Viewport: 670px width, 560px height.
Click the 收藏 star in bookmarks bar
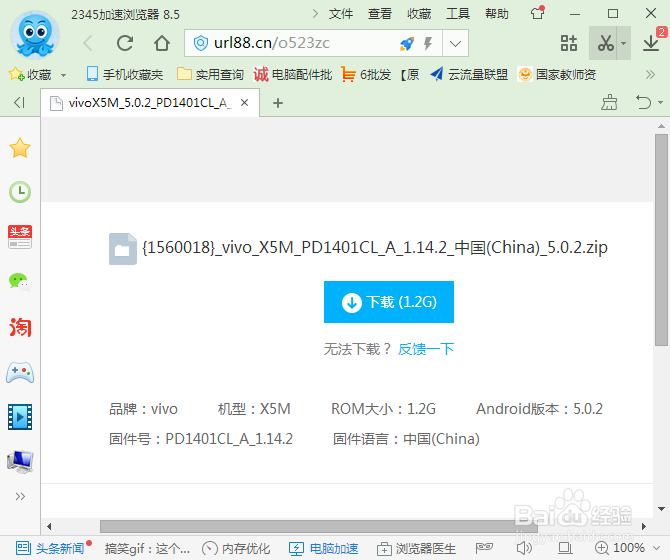(x=30, y=75)
